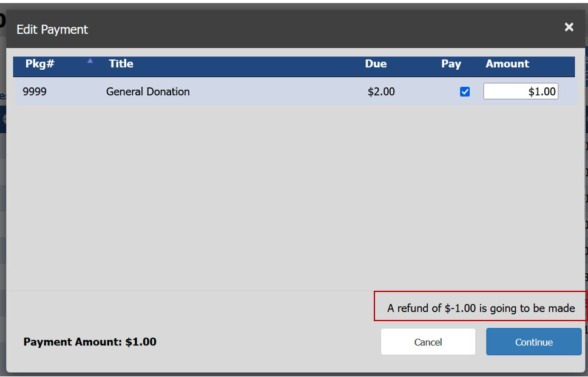Select the General Donation title cell
The height and width of the screenshot is (377, 588).
(x=148, y=92)
